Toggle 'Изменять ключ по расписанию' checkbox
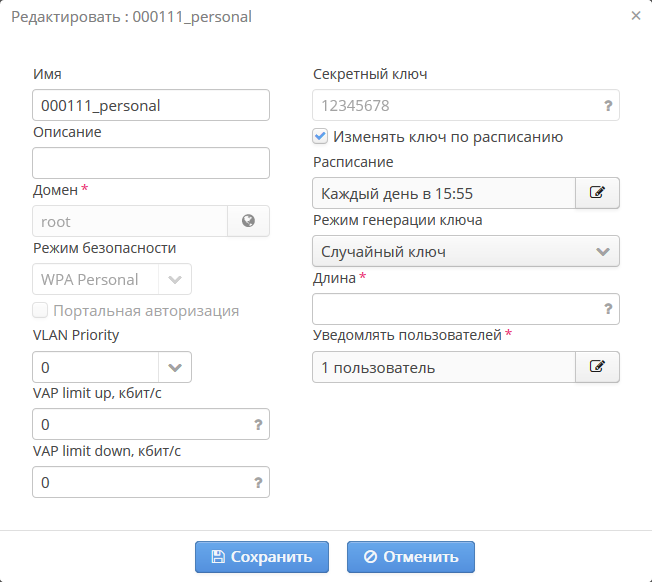Screen dimensions: 652x582 pyautogui.click(x=320, y=136)
